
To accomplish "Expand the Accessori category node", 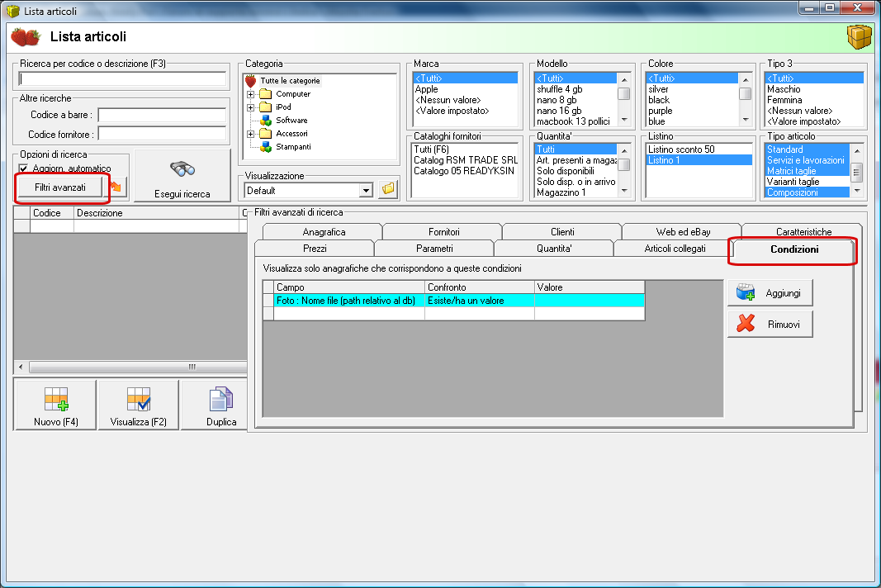I will pos(250,134).
